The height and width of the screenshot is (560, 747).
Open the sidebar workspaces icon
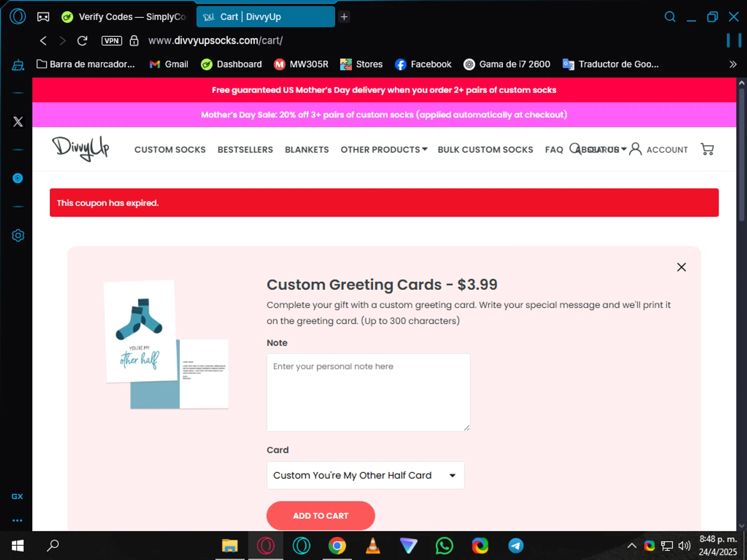point(18,65)
